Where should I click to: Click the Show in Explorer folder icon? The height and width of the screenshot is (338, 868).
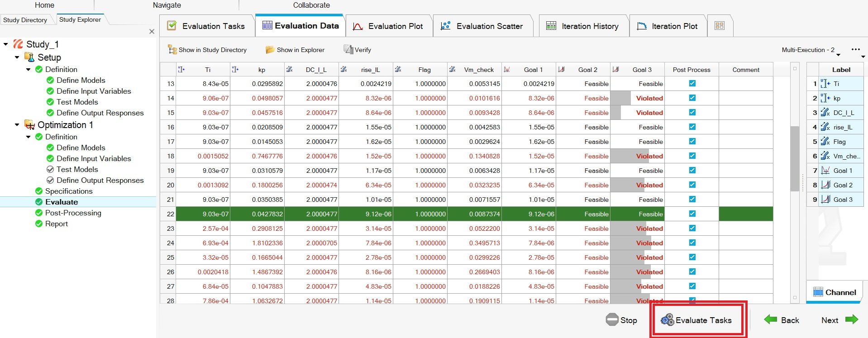270,49
